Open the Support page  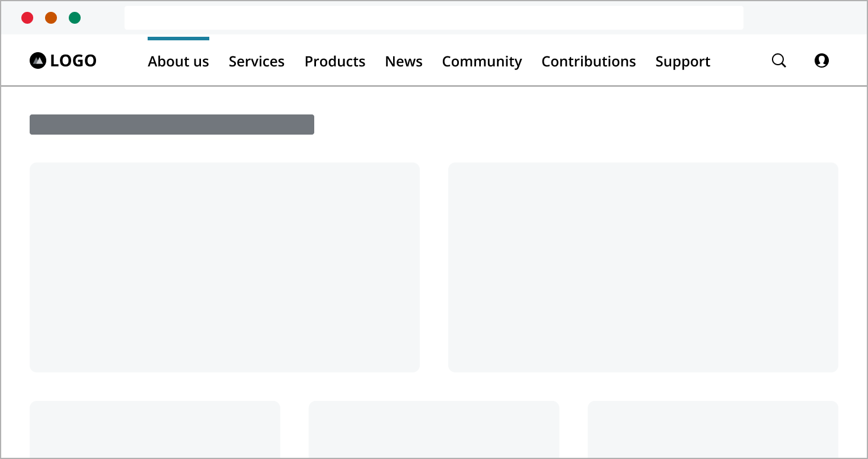pyautogui.click(x=682, y=61)
